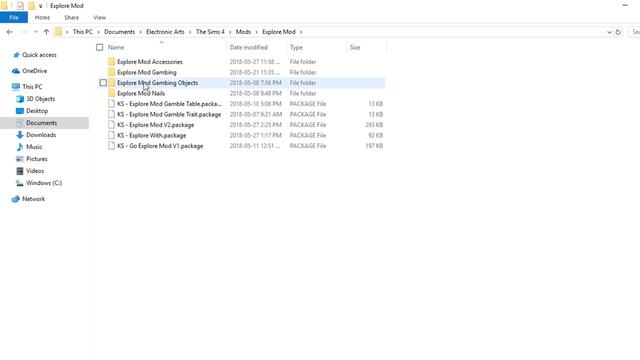Select KS - Go Explore Mod V1.package name
This screenshot has height=360, width=640.
[x=160, y=146]
